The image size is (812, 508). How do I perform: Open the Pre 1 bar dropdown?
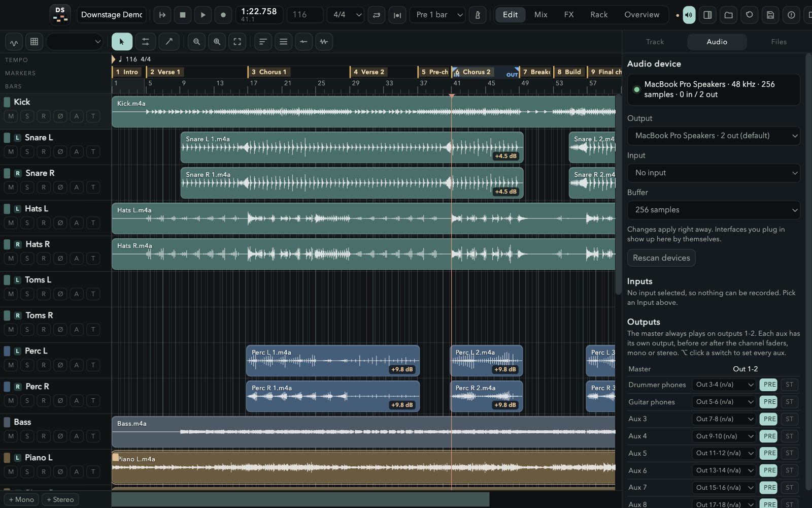[438, 15]
